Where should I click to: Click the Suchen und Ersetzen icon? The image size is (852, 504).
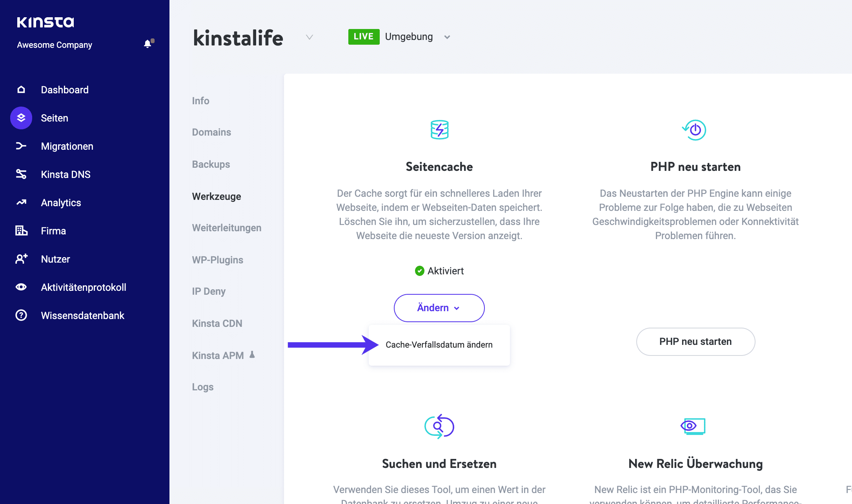(x=439, y=426)
